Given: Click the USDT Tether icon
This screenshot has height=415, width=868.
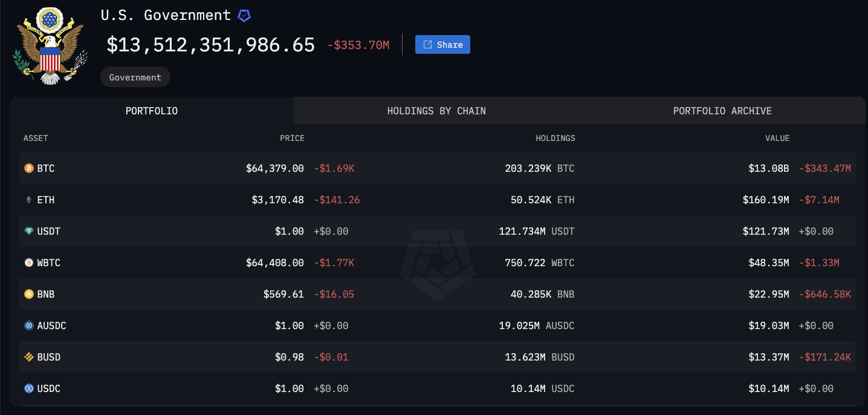Looking at the screenshot, I should pyautogui.click(x=28, y=231).
